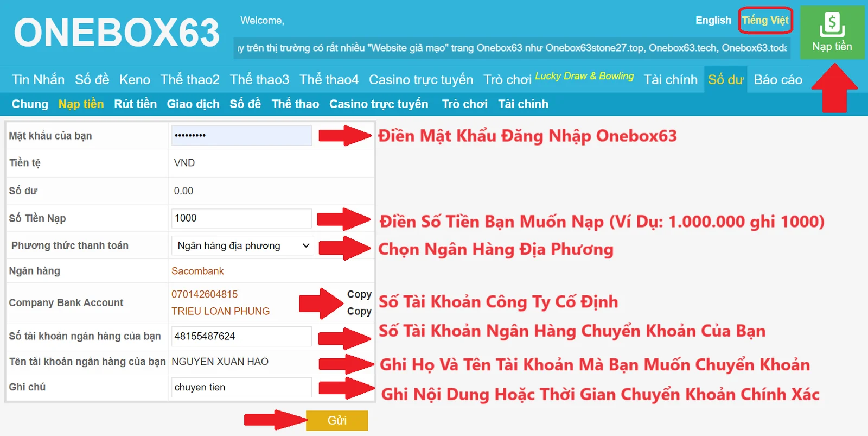Select the Casino trực tuyến sub-tab
This screenshot has height=436, width=868.
tap(379, 104)
